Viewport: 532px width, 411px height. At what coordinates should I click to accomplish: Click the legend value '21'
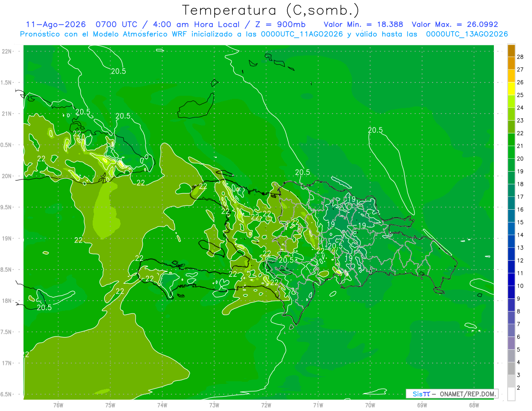[x=520, y=146]
